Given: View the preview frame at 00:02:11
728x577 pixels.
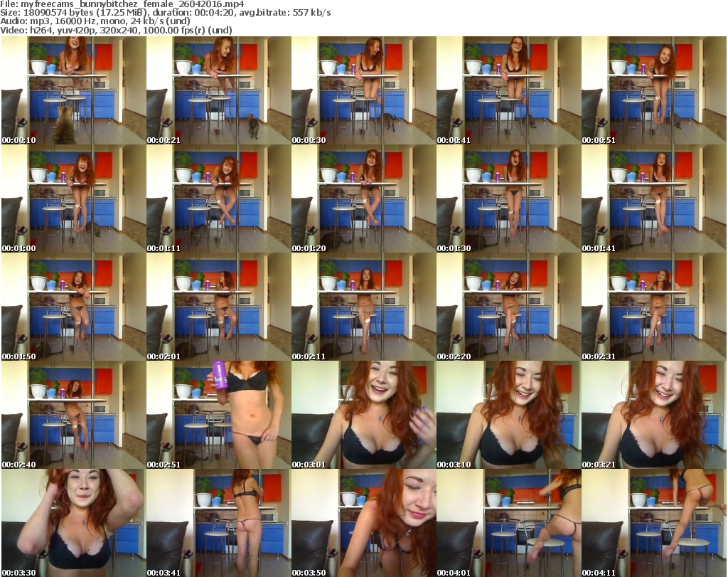Looking at the screenshot, I should click(x=363, y=307).
